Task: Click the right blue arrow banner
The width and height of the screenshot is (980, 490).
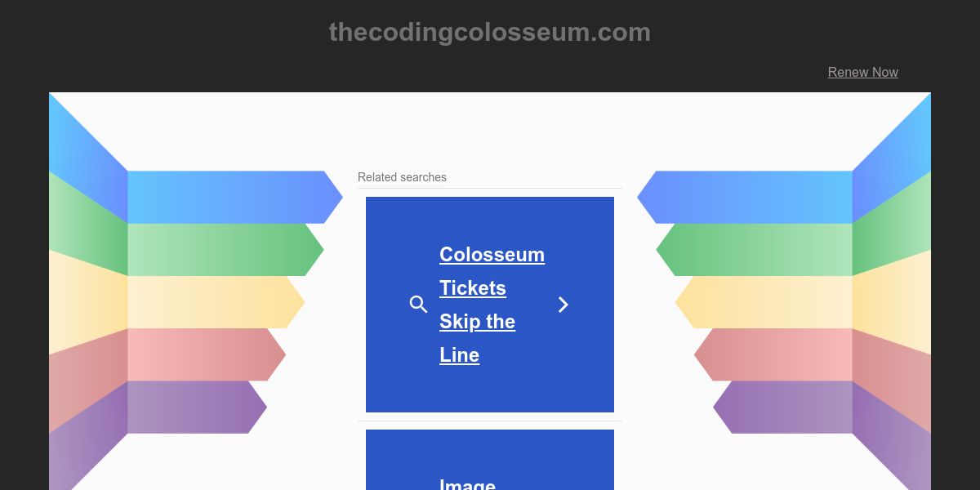Action: [751, 197]
